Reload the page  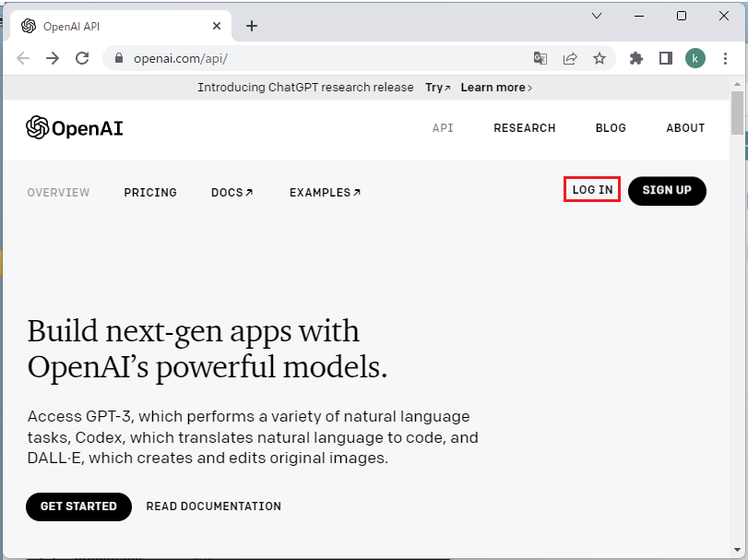pos(82,58)
